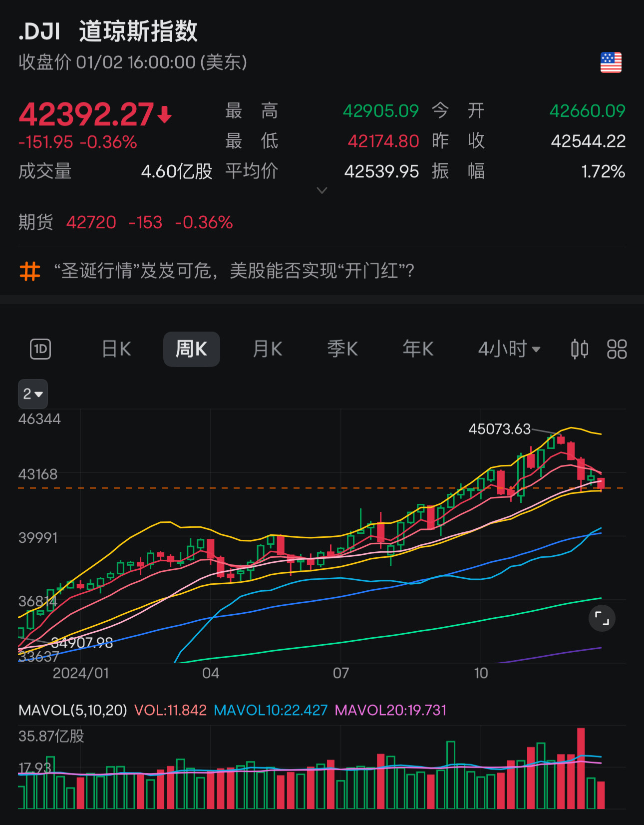Tap the 46344 price axis label

pos(39,419)
